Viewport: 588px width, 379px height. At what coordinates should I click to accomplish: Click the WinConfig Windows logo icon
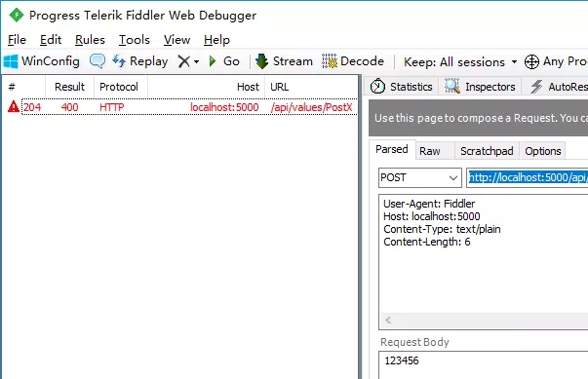[11, 61]
